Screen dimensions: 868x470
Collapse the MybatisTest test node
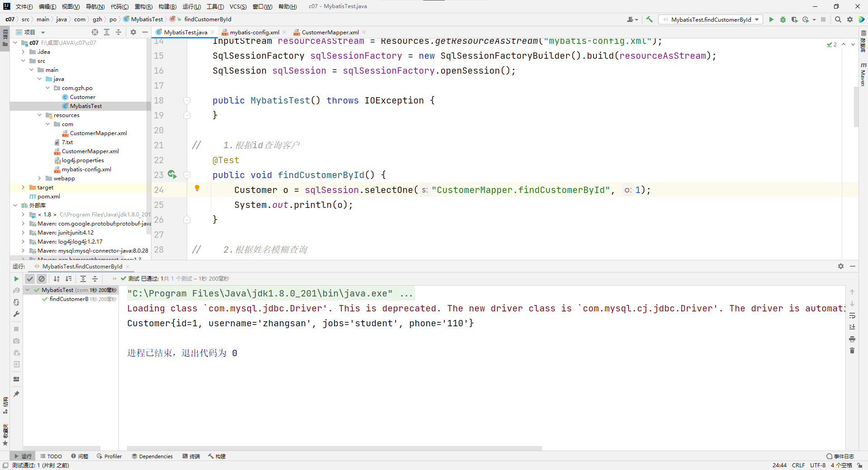pos(28,290)
